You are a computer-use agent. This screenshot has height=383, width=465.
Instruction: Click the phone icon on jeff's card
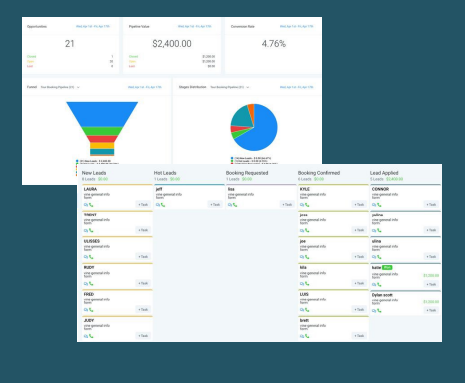coord(163,205)
